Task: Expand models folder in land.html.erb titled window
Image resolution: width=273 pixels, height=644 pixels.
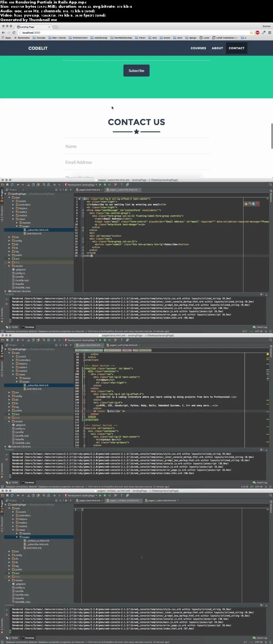Action: [x=13, y=371]
